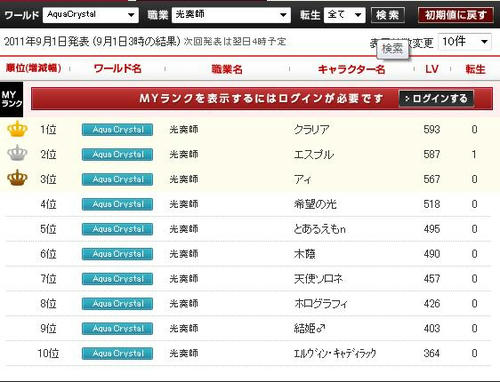The height and width of the screenshot is (382, 500).
Task: Select character name とあるえもn
Action: [x=320, y=229]
